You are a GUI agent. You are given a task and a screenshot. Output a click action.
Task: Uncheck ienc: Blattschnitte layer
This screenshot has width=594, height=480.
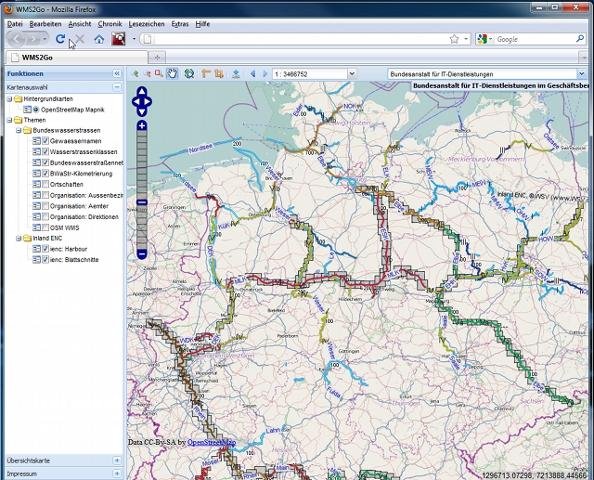click(45, 260)
